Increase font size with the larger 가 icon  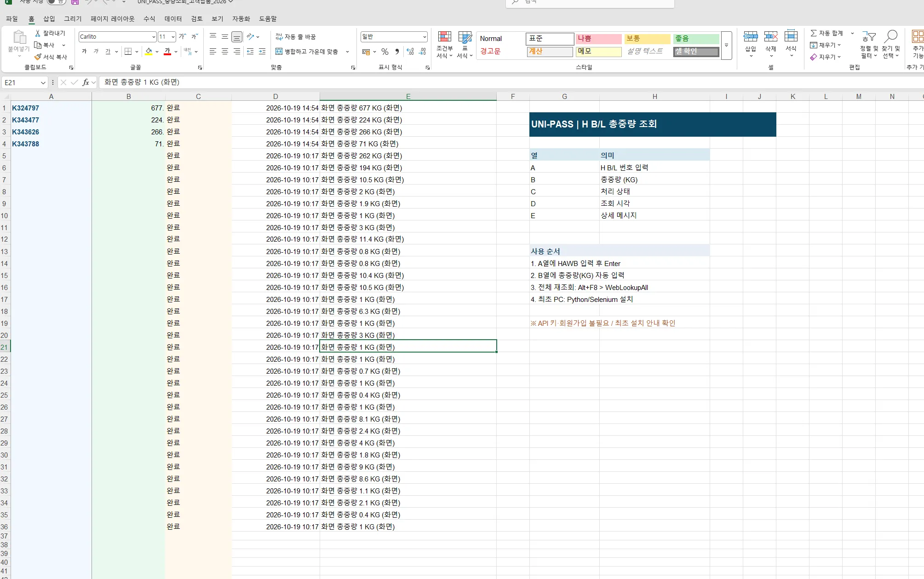(182, 36)
